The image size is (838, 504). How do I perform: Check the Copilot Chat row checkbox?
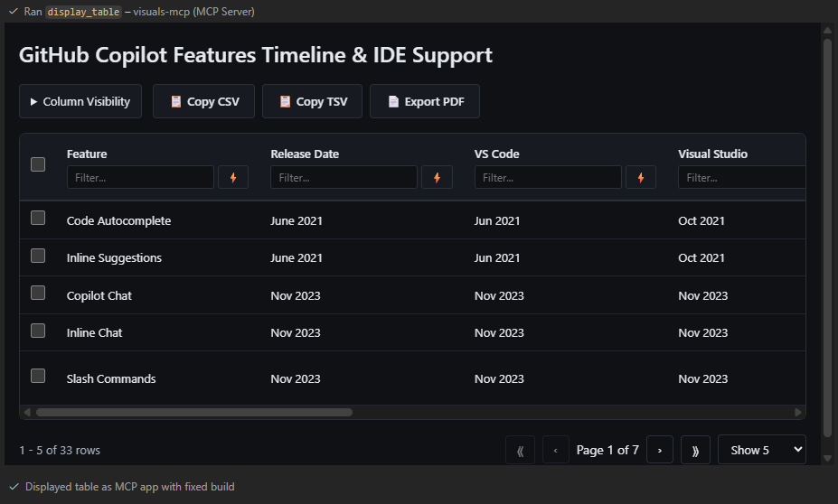(x=38, y=293)
